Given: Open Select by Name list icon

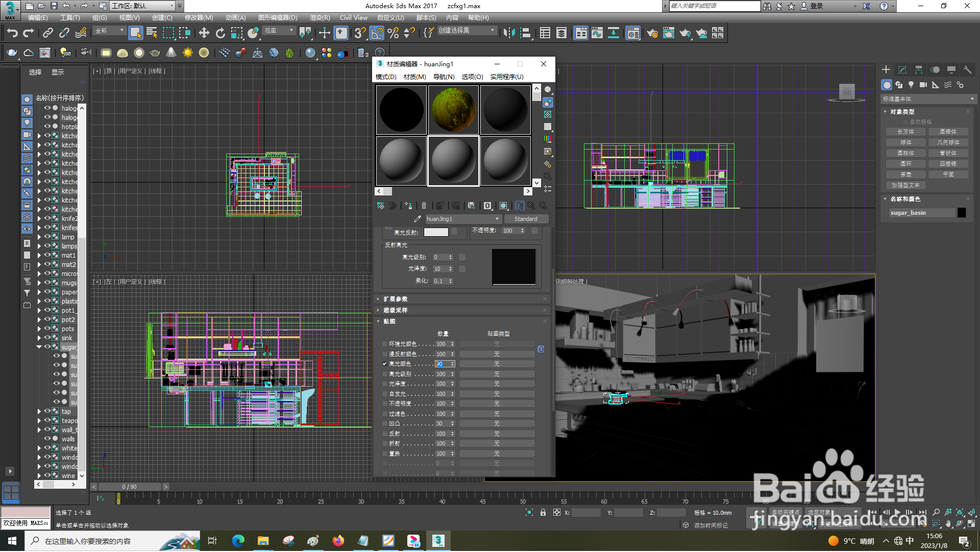Looking at the screenshot, I should point(152,33).
